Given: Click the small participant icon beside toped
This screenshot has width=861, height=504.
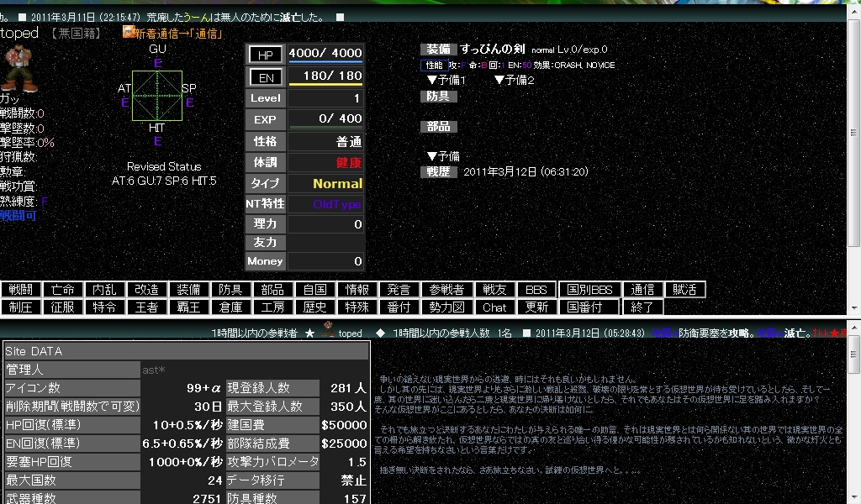Looking at the screenshot, I should click(x=327, y=329).
